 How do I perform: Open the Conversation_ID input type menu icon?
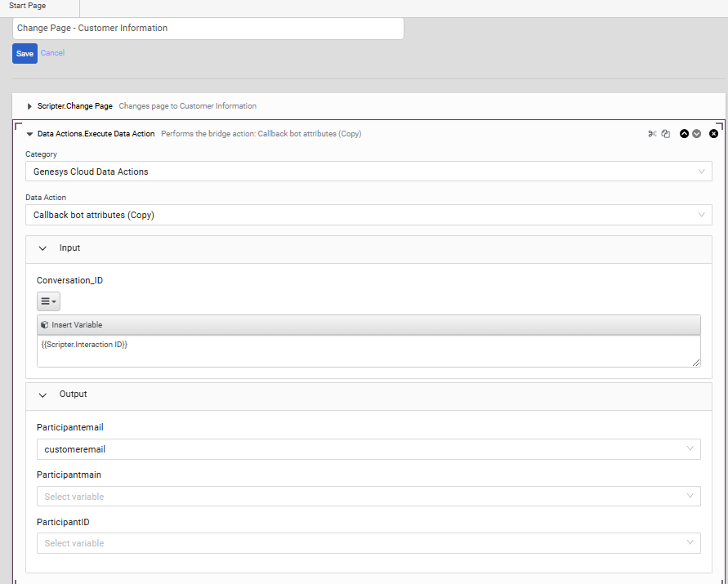click(48, 301)
